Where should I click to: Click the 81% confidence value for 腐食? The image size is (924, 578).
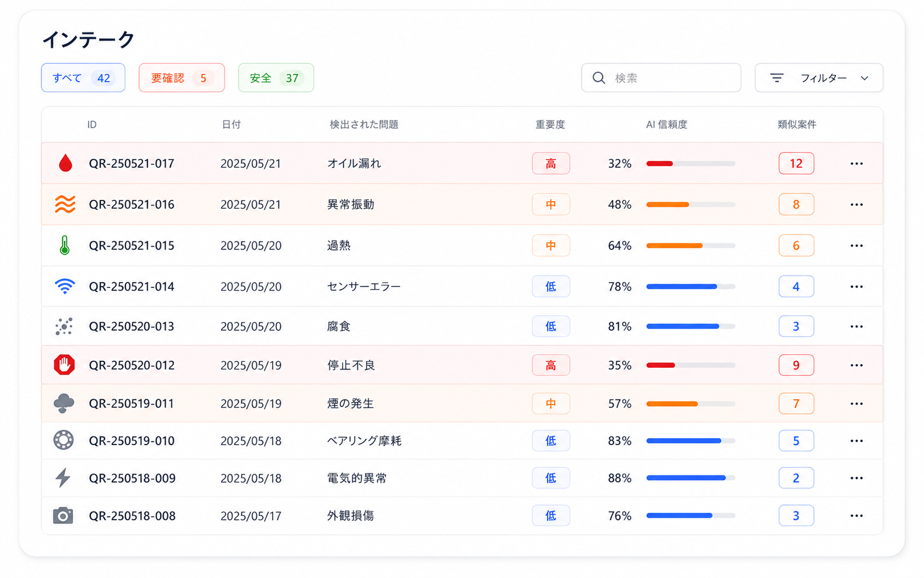pos(620,326)
